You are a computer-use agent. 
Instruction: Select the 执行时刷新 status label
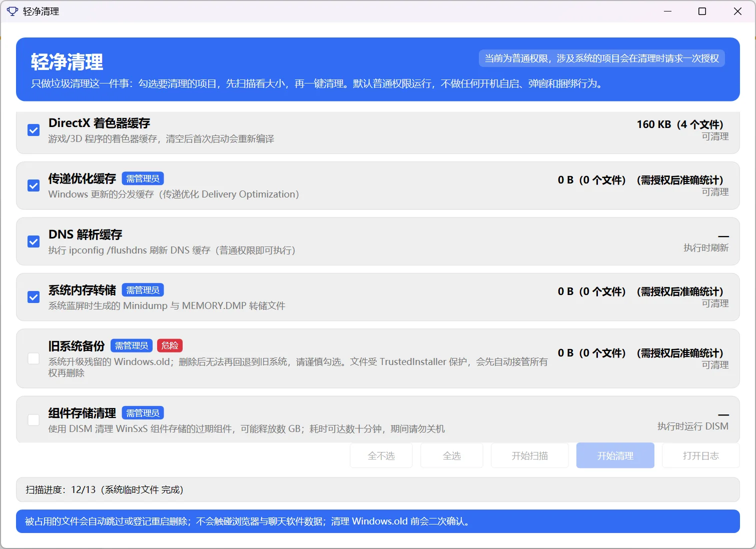pos(706,248)
